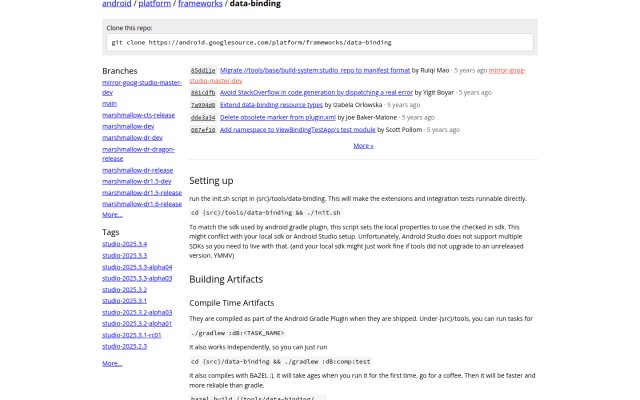This screenshot has width=640, height=400.
Task: Open marshmallow-dr1.5-dev branch
Action: pos(137,181)
